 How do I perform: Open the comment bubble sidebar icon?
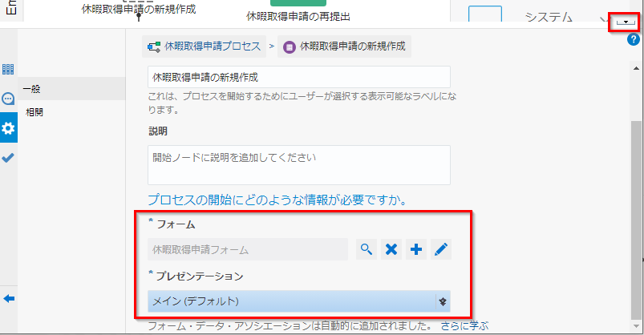[9, 99]
